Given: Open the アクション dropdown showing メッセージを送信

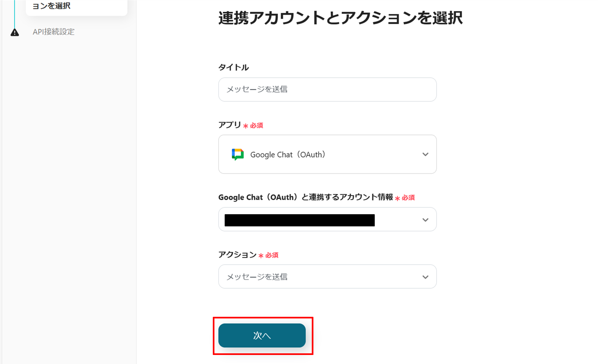Looking at the screenshot, I should coord(327,276).
